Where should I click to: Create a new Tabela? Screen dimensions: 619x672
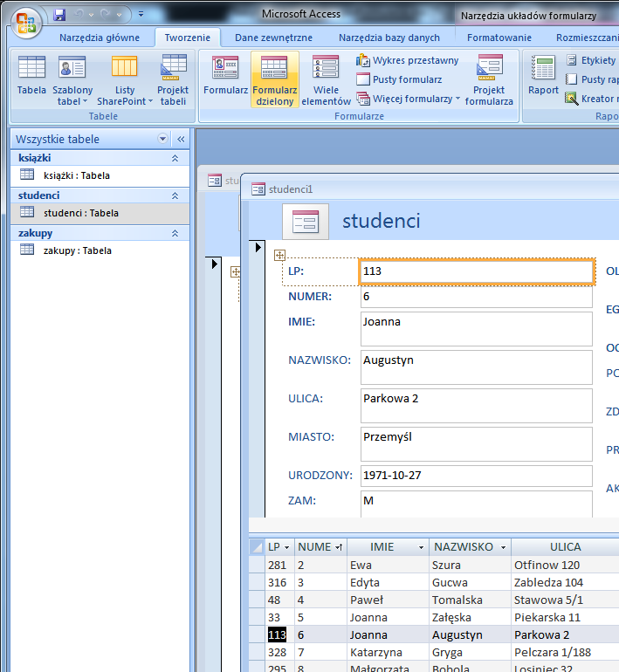coord(31,75)
